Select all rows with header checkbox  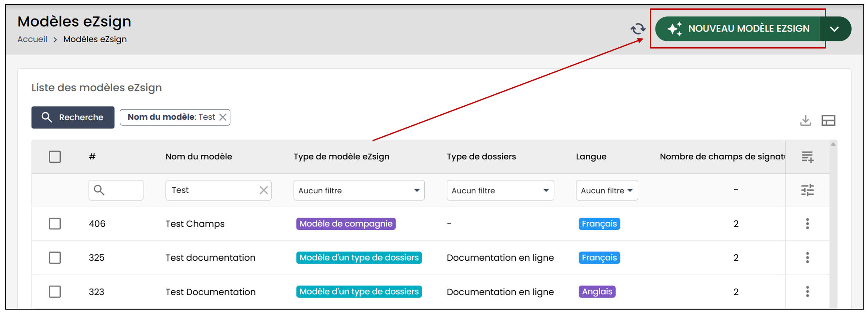pyautogui.click(x=55, y=157)
